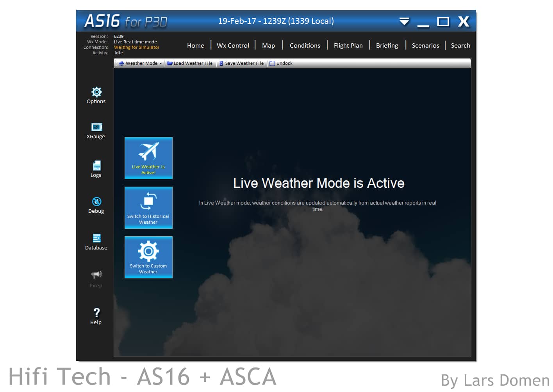
Task: Open the Database icon in sidebar
Action: coord(96,238)
